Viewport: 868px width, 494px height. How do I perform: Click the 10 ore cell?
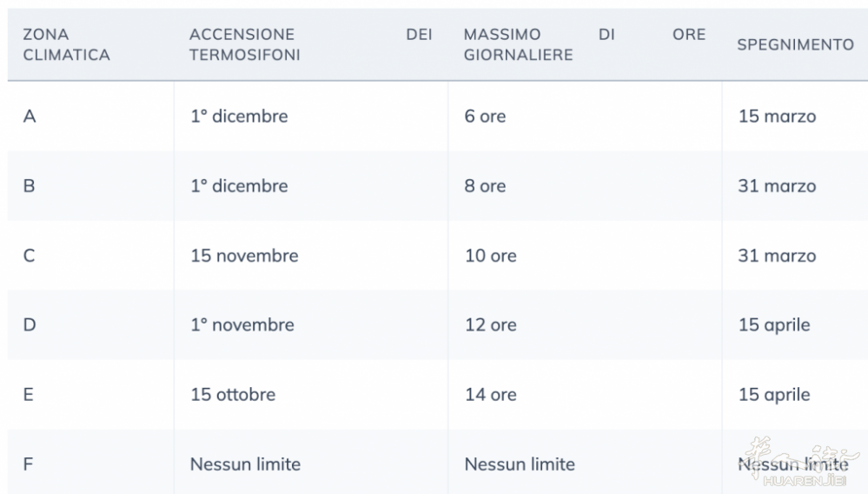click(490, 256)
